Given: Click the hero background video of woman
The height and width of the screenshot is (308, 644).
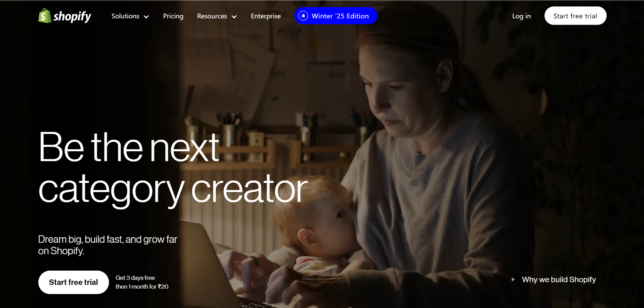Looking at the screenshot, I should point(424,153).
